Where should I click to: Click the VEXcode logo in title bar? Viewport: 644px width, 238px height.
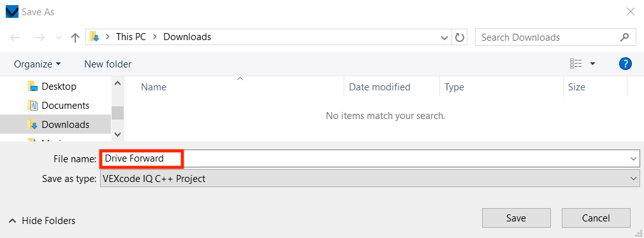(12, 11)
